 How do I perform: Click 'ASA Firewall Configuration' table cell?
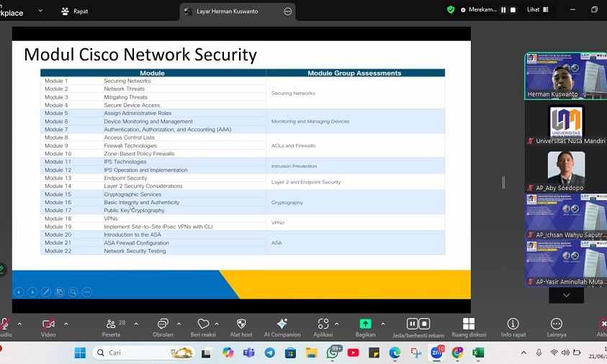(x=136, y=243)
